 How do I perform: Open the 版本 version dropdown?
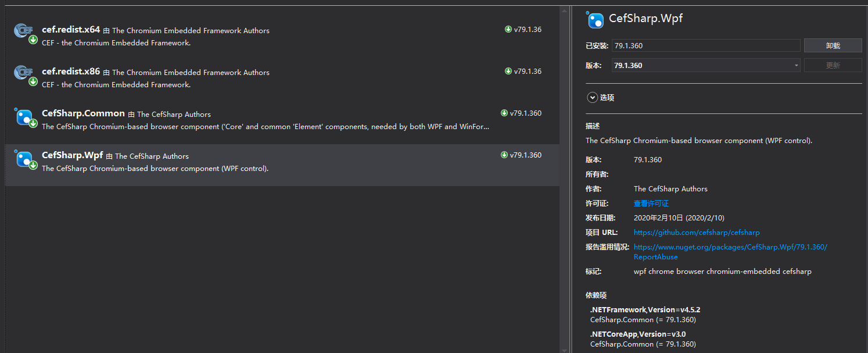(x=795, y=65)
